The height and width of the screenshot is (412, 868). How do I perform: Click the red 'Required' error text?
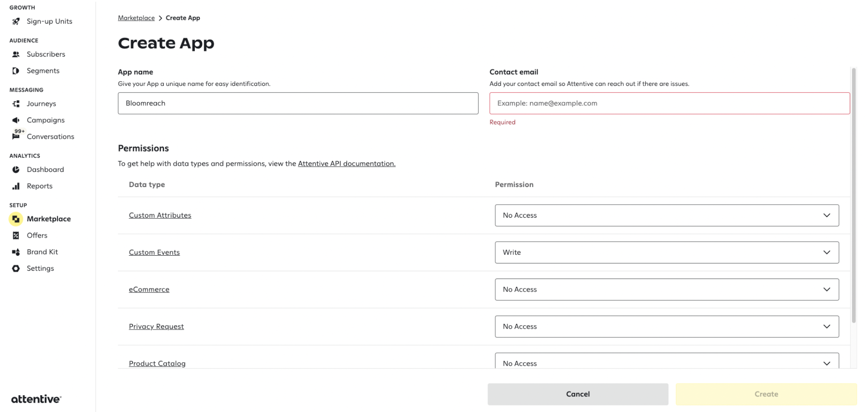tap(502, 122)
